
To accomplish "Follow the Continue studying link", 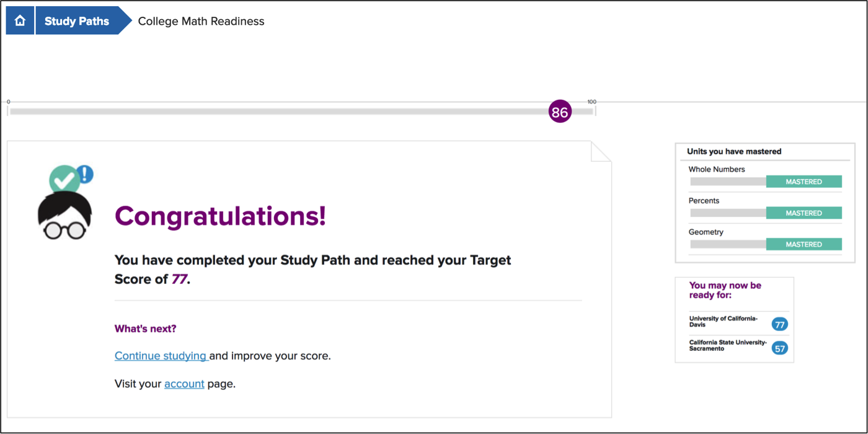I will pyautogui.click(x=161, y=356).
